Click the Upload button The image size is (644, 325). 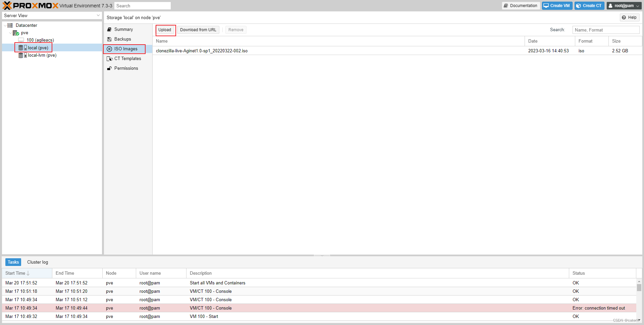[x=165, y=30]
